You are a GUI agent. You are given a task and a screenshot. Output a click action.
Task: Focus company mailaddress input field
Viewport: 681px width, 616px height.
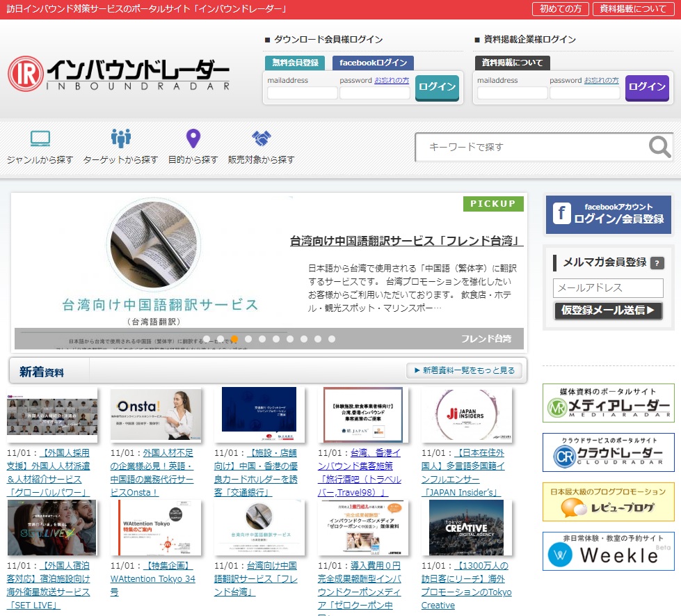(513, 93)
